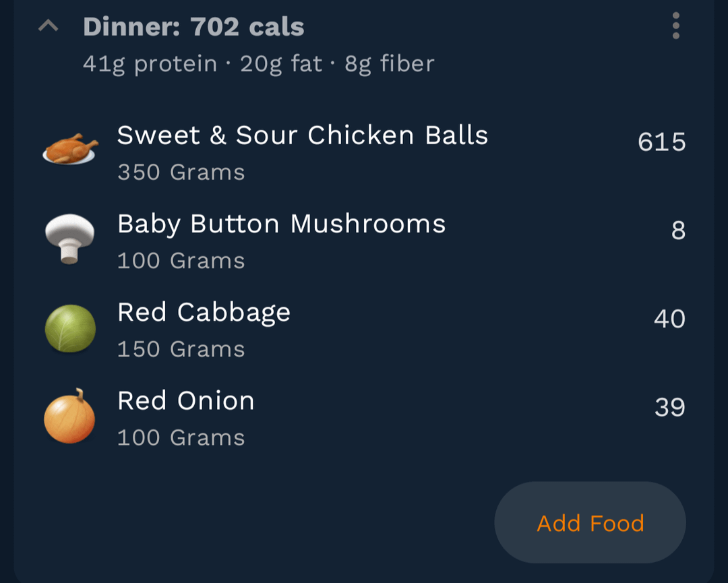Open Sweet & Sour Chicken Balls entry
The image size is (728, 583).
tap(302, 135)
